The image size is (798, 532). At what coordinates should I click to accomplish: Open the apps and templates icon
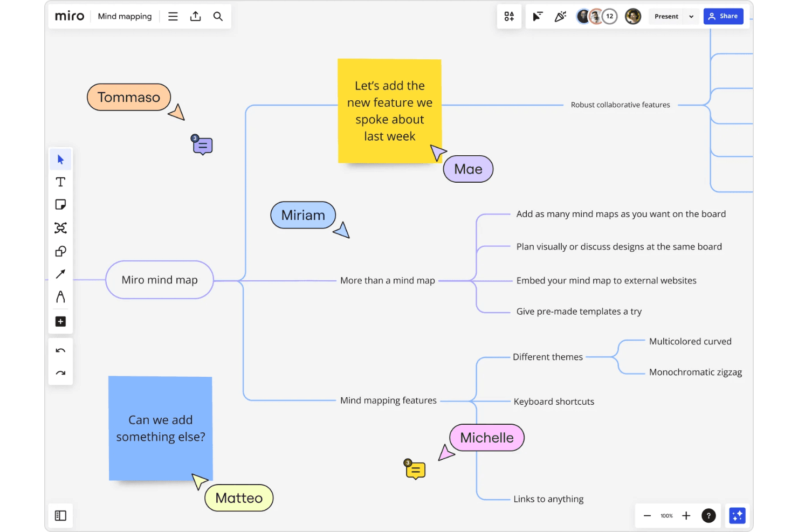click(509, 16)
